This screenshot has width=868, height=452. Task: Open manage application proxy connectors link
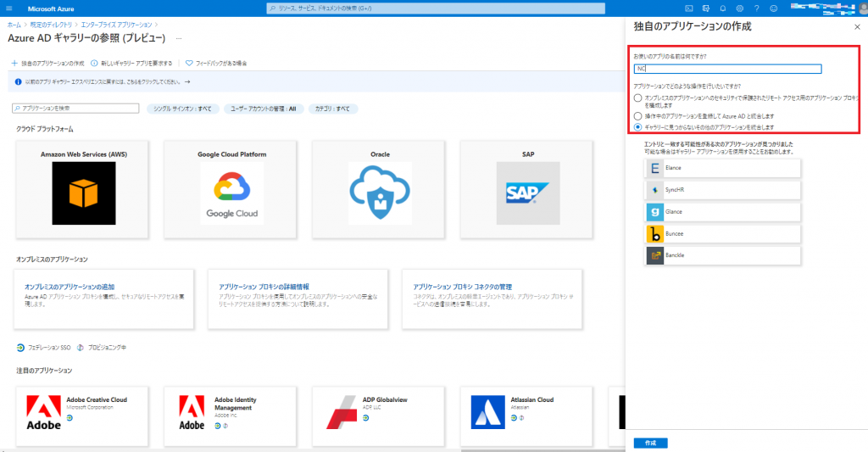pyautogui.click(x=462, y=287)
